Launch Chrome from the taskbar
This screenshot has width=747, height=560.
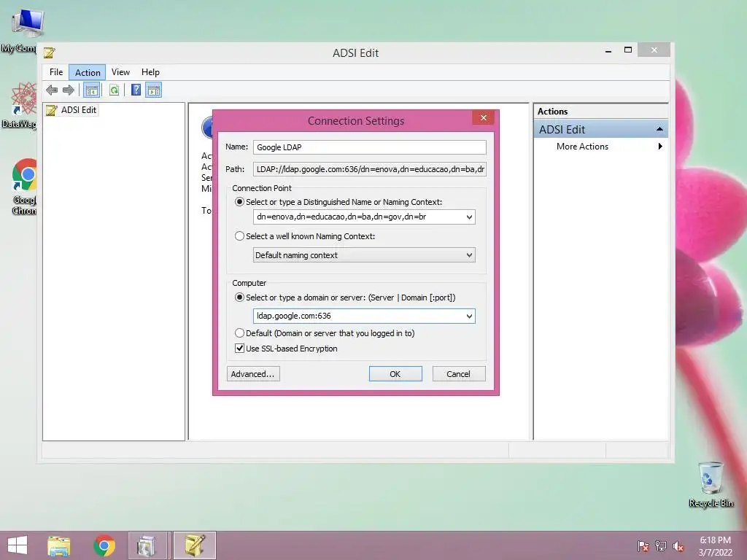tap(104, 545)
